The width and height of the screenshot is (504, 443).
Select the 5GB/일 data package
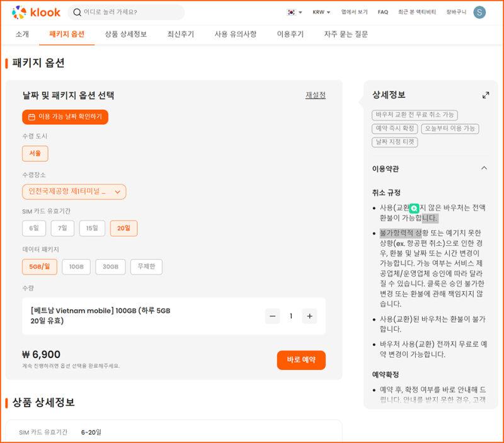pyautogui.click(x=40, y=267)
